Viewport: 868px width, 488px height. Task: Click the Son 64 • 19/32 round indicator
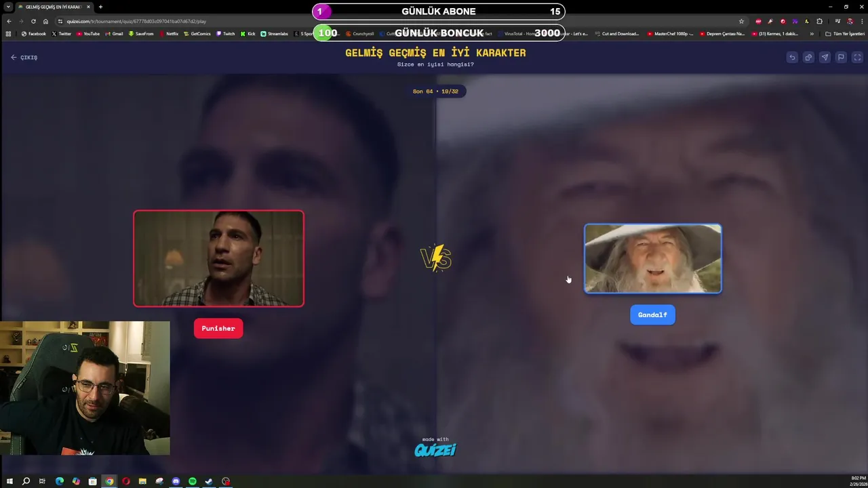(x=435, y=91)
